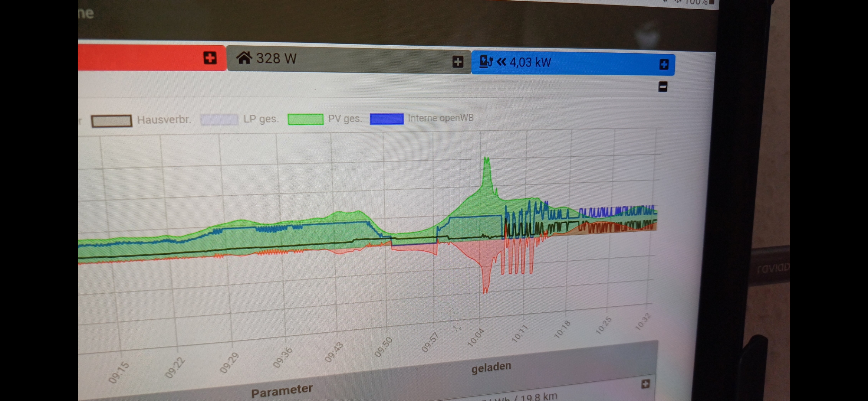
Task: Expand the 328 W house panel
Action: (458, 62)
